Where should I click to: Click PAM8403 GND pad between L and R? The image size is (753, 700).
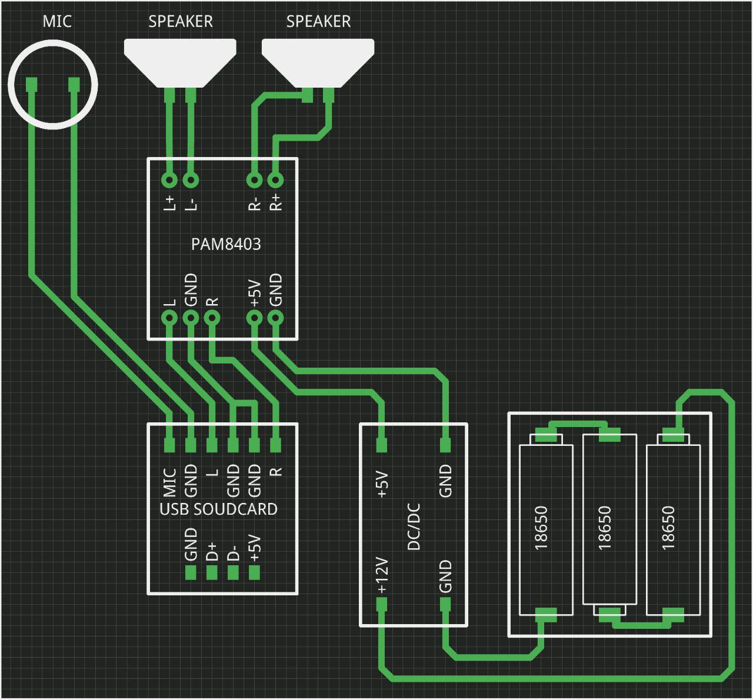pyautogui.click(x=191, y=318)
